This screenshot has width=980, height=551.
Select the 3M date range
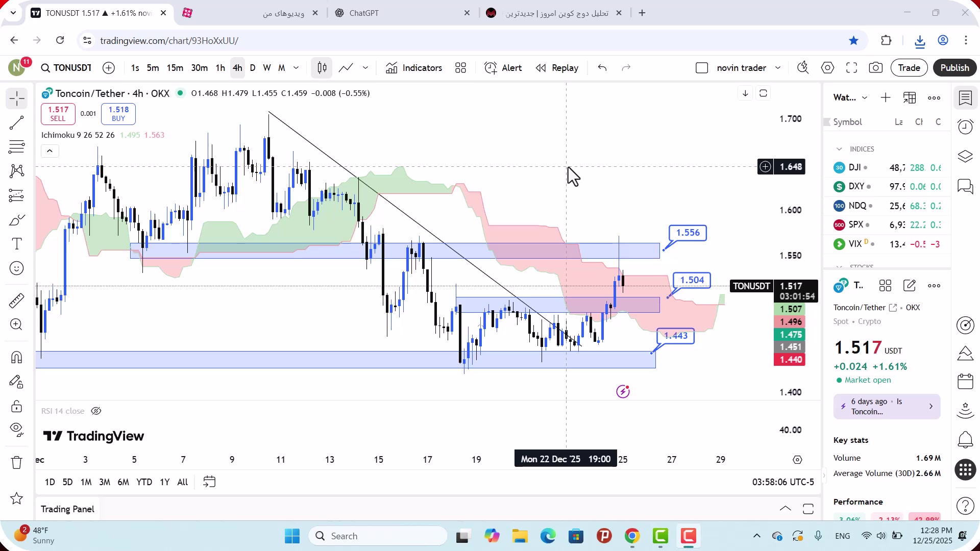tap(105, 482)
